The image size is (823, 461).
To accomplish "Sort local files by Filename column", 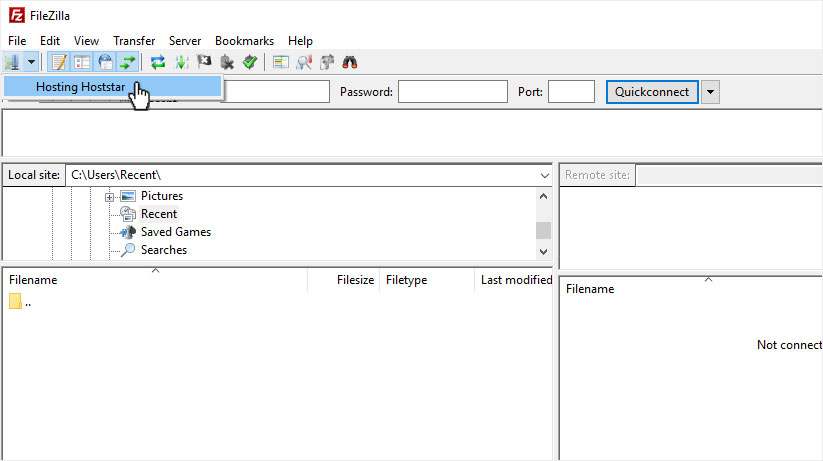I will click(x=155, y=280).
